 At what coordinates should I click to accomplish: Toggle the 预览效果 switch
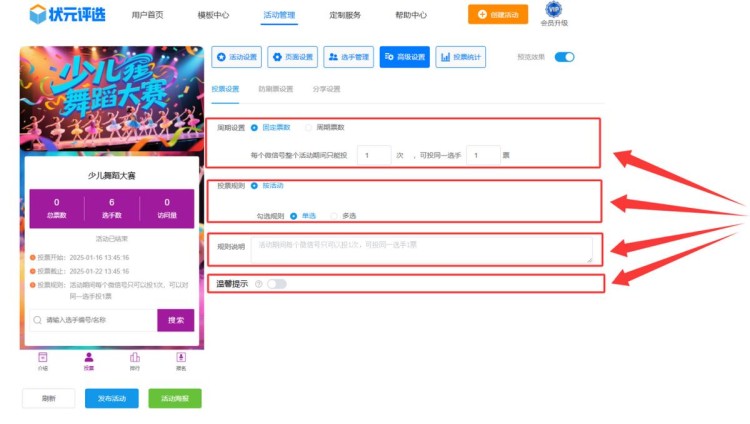click(x=565, y=57)
